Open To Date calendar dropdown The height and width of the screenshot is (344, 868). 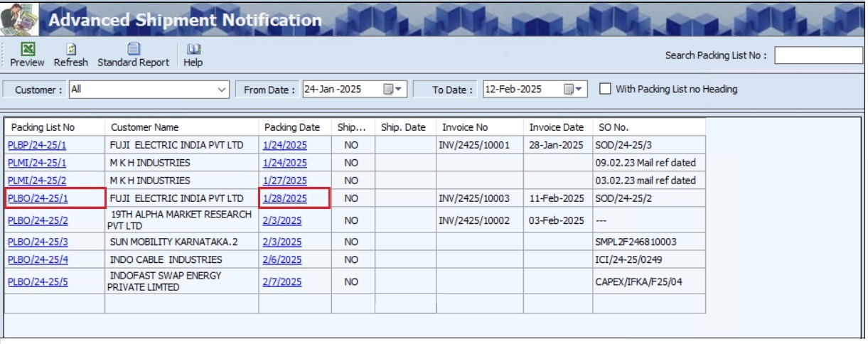click(573, 90)
